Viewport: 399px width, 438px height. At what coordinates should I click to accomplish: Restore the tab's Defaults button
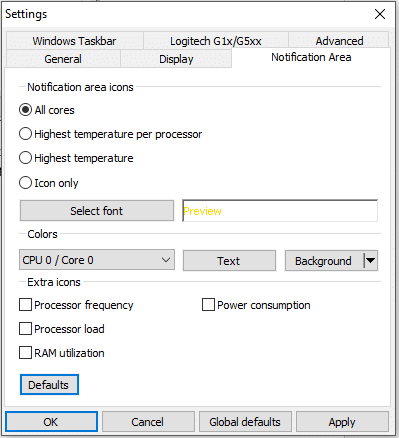pyautogui.click(x=49, y=385)
